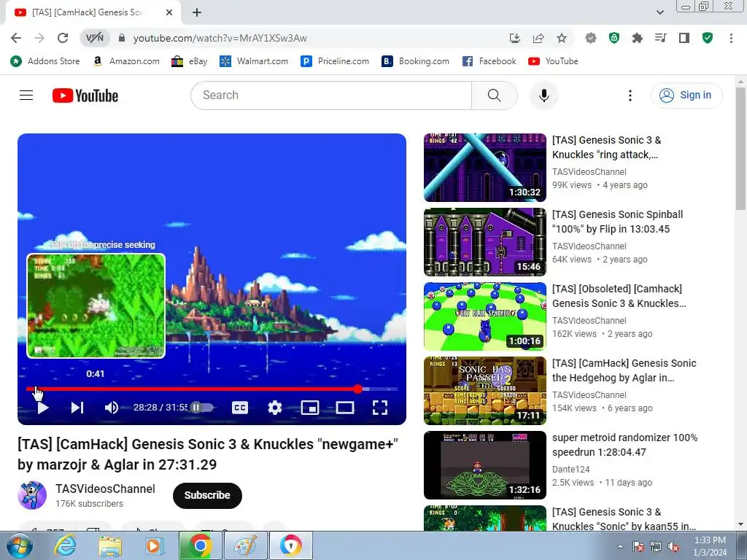Viewport: 747px width, 560px height.
Task: Enter fullscreen mode
Action: click(x=379, y=408)
